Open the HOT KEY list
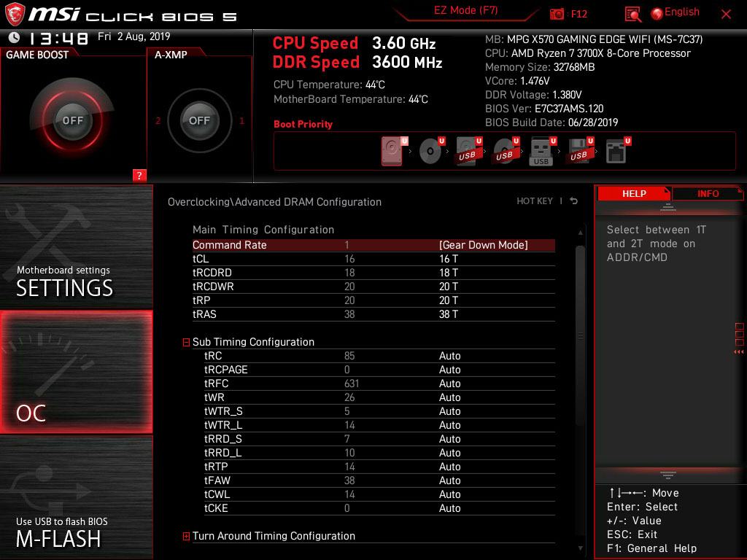This screenshot has height=560, width=747. (535, 201)
